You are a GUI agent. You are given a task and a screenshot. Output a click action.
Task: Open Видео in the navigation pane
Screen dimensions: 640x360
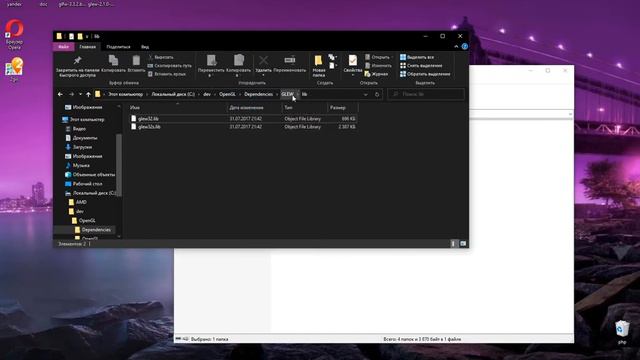tap(79, 129)
